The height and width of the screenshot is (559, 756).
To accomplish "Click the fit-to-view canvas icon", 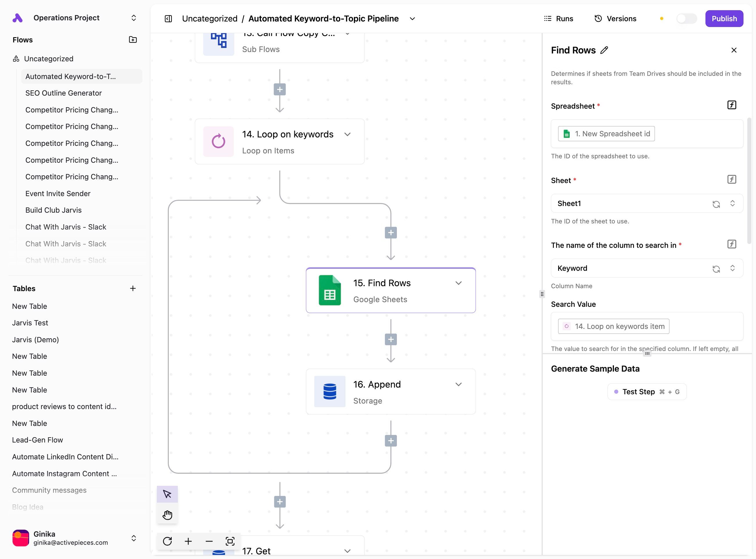I will (230, 541).
